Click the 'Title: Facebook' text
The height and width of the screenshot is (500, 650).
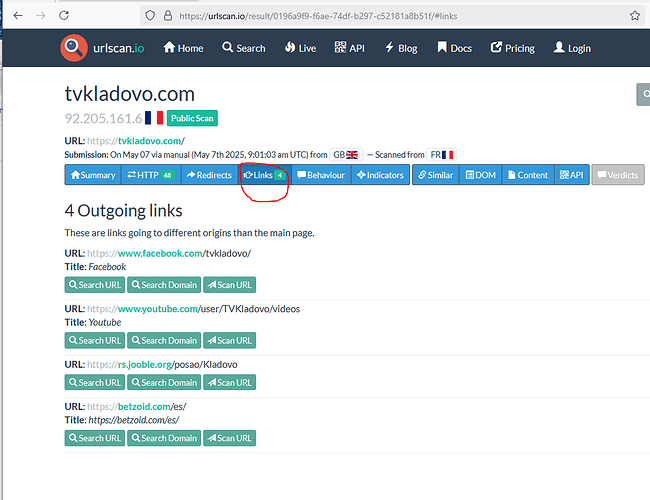[95, 267]
